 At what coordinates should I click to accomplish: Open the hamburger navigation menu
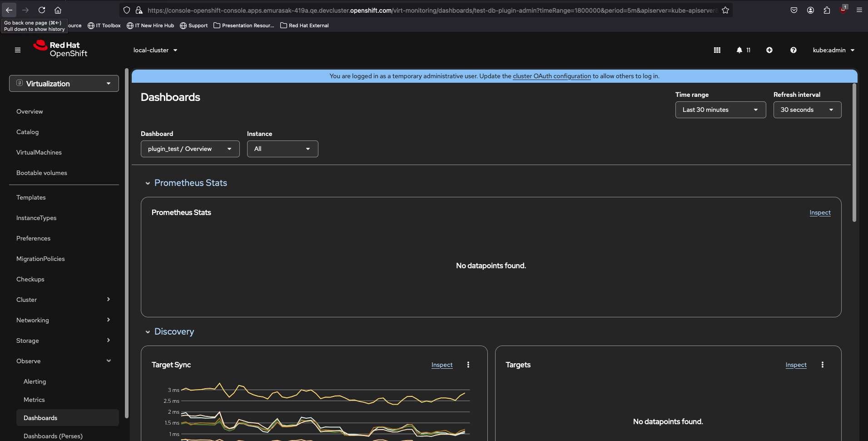[x=18, y=50]
